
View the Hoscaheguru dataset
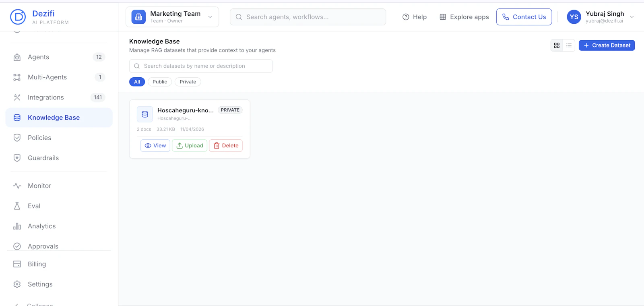pyautogui.click(x=155, y=146)
